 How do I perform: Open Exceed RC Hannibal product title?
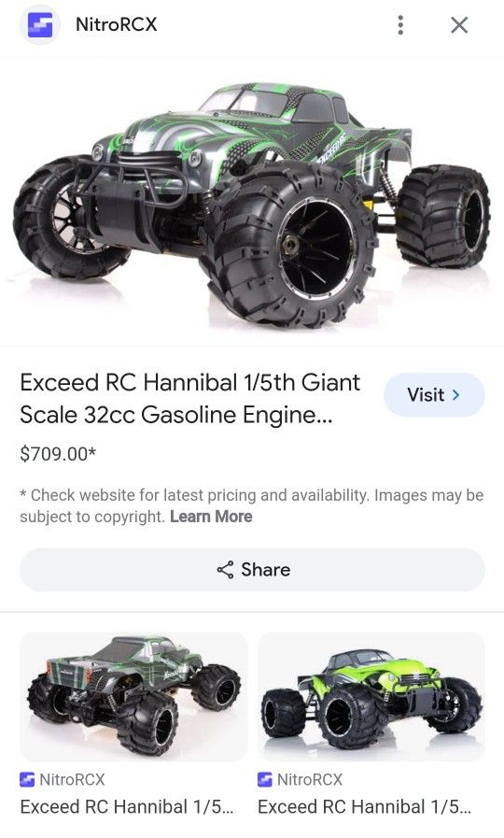click(190, 399)
